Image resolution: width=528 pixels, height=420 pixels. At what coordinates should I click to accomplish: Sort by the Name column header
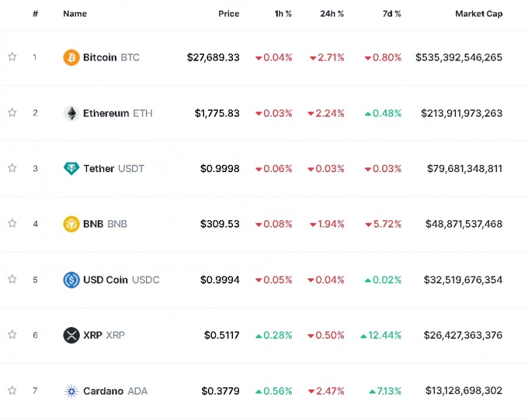point(75,14)
